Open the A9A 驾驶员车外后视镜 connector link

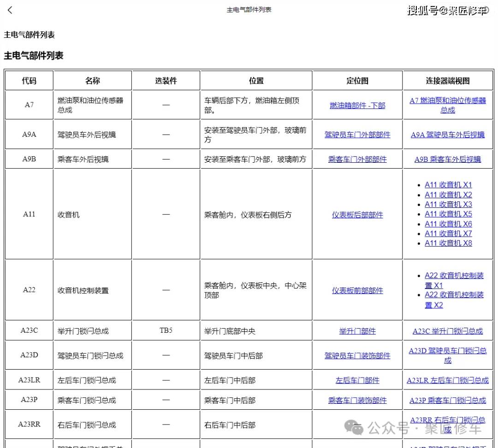(447, 135)
